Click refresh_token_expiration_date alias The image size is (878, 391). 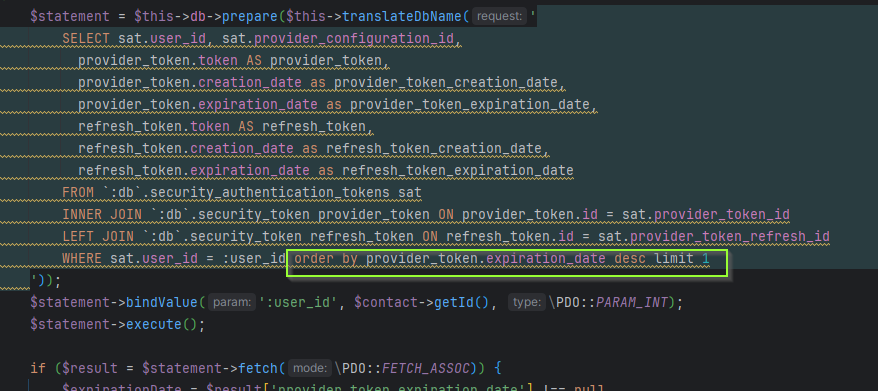457,171
